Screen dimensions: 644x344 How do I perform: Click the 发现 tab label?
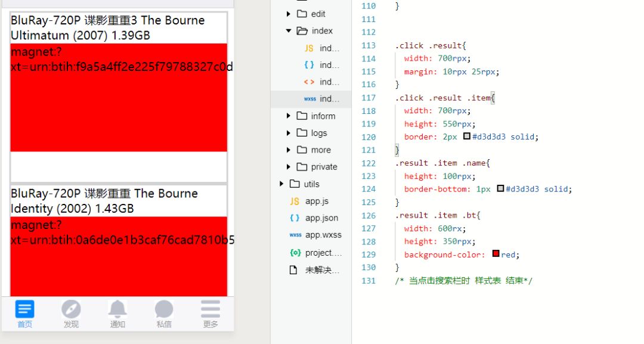[x=71, y=324]
